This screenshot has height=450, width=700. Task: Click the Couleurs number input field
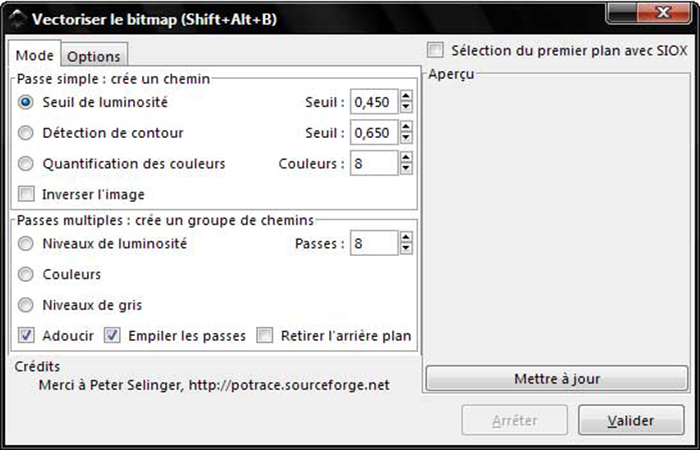pyautogui.click(x=374, y=163)
